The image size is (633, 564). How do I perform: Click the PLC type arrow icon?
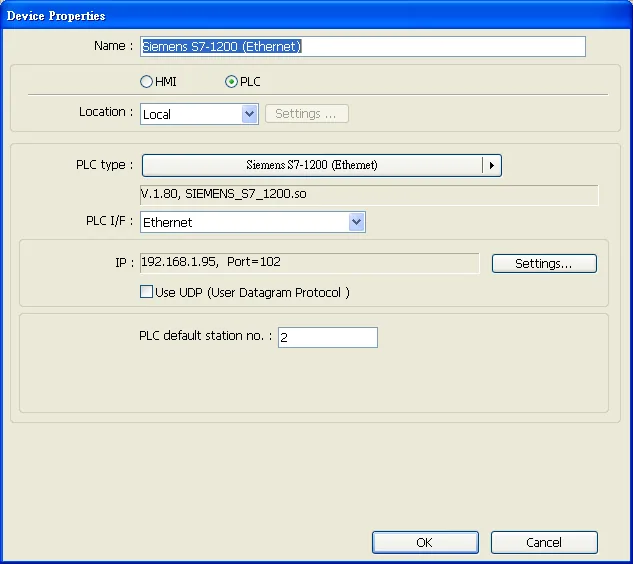[492, 165]
